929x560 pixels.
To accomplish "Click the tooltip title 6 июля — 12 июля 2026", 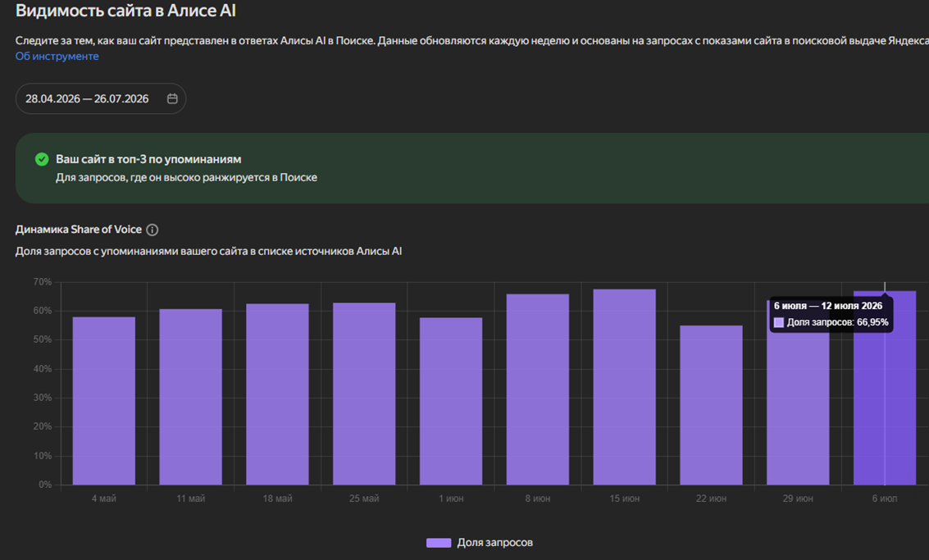I will [827, 306].
